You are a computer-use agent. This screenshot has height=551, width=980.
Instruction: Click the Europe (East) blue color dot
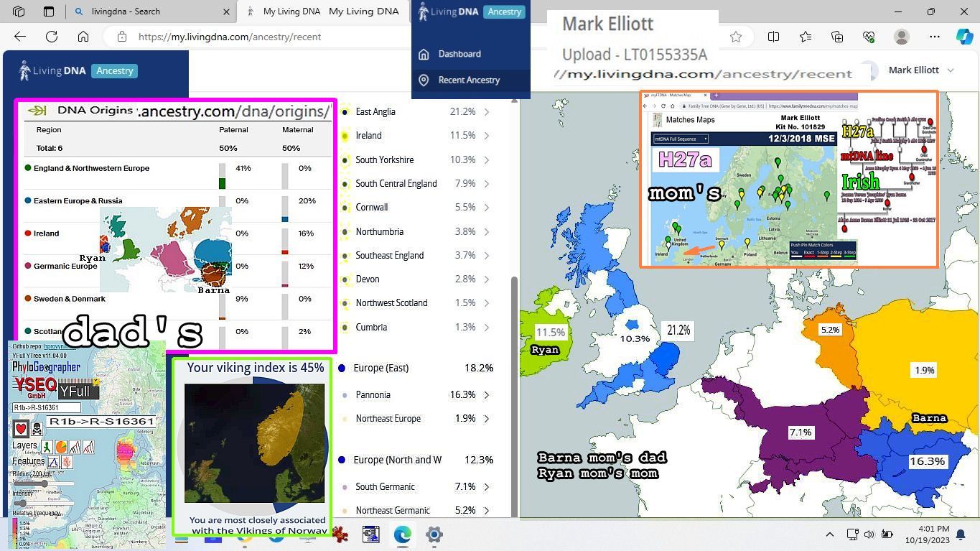coord(342,368)
